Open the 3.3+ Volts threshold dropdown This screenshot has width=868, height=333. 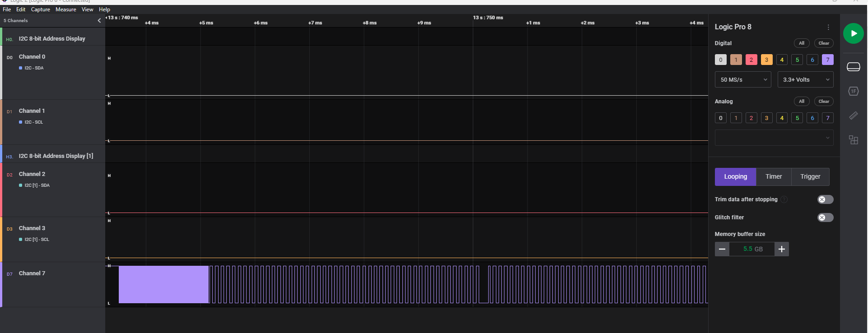(x=806, y=79)
